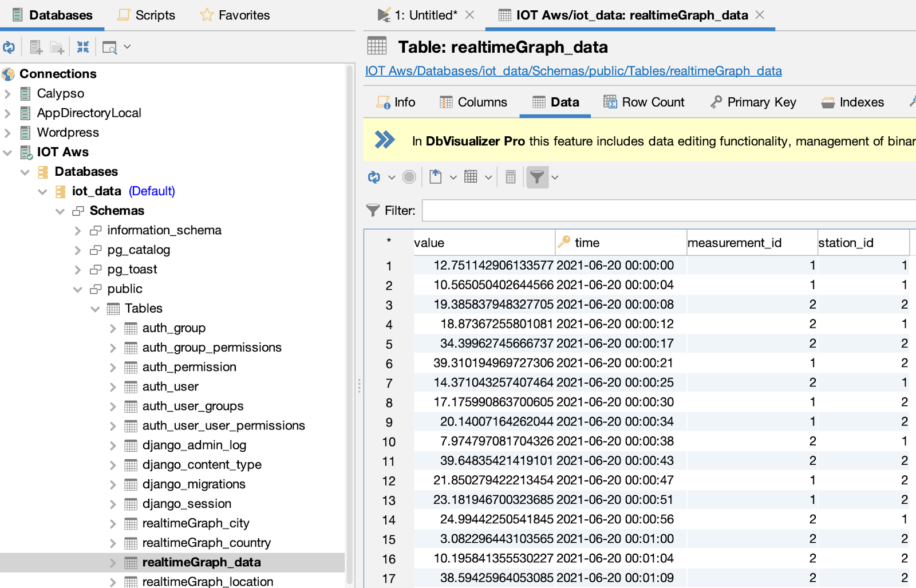
Task: Open the dropdown arrow beside the grid view icon
Action: click(488, 177)
